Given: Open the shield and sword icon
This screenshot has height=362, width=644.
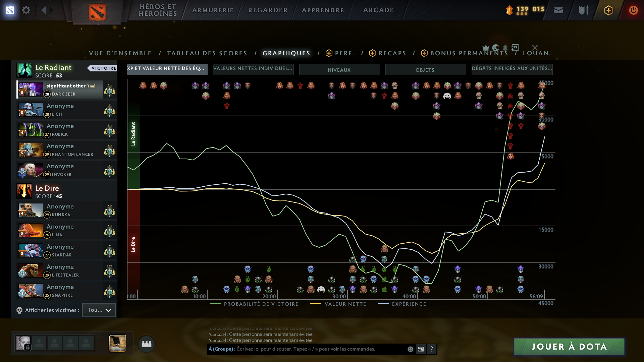Looking at the screenshot, I should 584,10.
